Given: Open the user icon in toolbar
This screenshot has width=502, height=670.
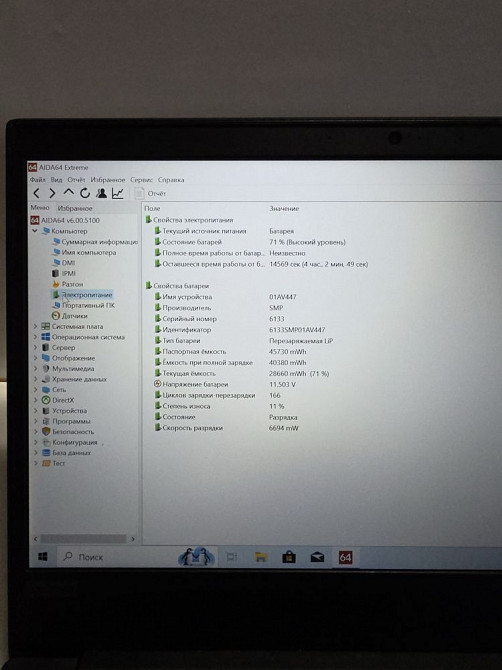Looking at the screenshot, I should tap(101, 193).
